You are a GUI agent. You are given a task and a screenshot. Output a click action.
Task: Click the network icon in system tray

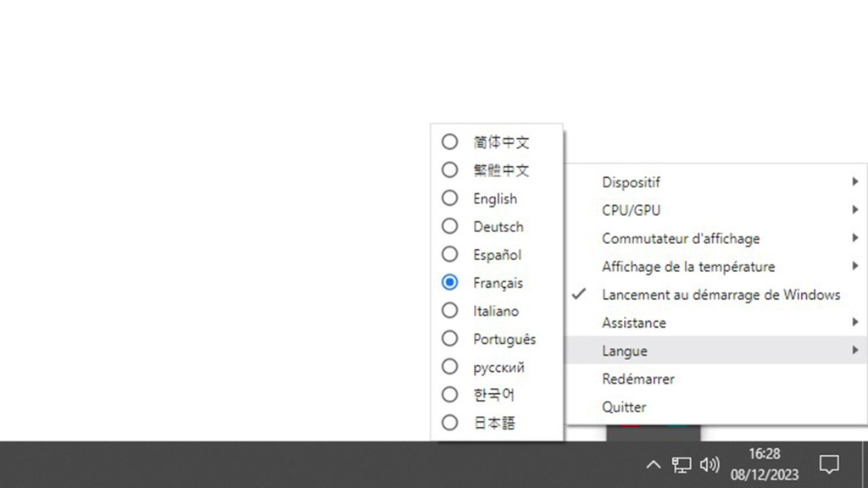pyautogui.click(x=682, y=464)
